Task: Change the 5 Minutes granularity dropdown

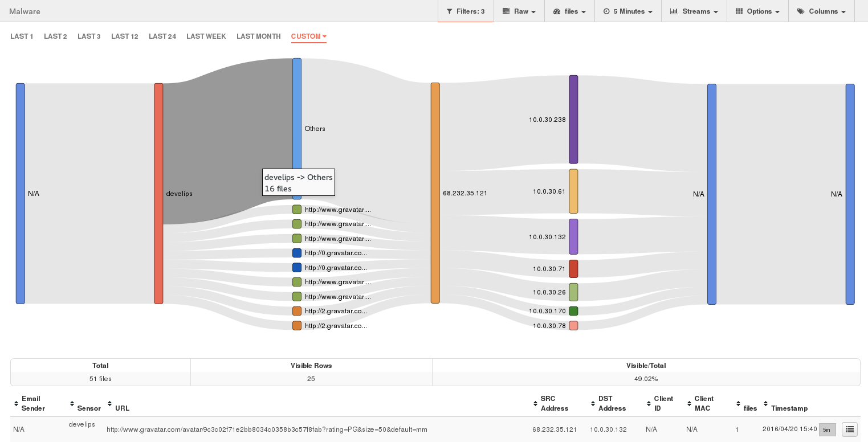Action: pyautogui.click(x=628, y=11)
